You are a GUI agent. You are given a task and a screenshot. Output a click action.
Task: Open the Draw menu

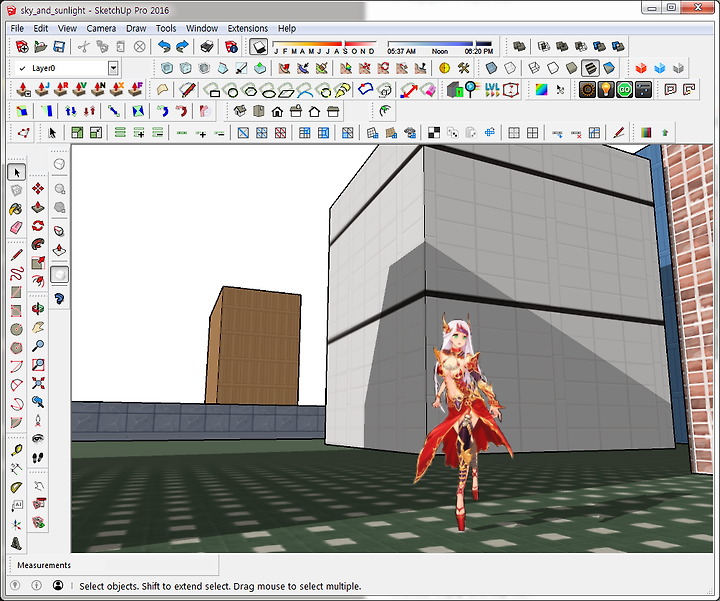pos(136,28)
